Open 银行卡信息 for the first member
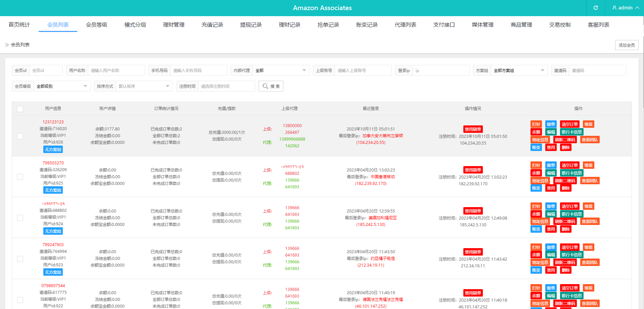Viewport: 644px width, 309px height. point(571,131)
